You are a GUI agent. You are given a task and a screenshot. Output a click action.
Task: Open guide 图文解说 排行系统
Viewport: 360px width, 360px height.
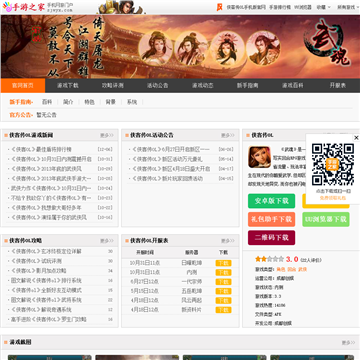coord(46,280)
